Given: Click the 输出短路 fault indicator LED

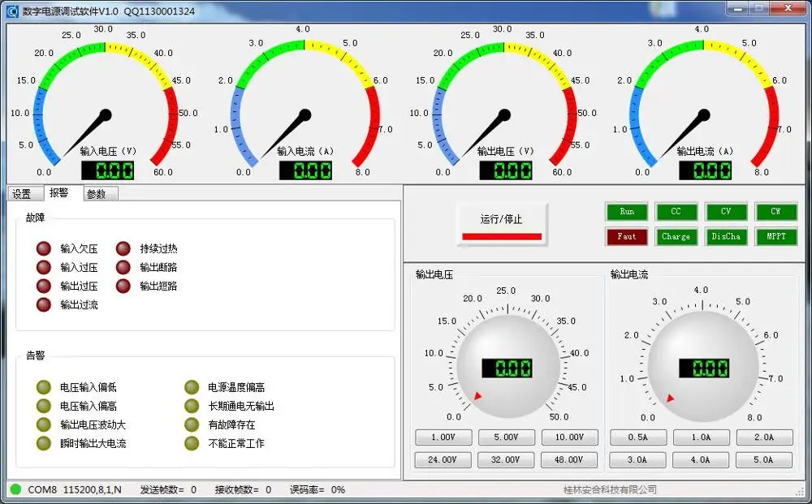Looking at the screenshot, I should coord(123,286).
